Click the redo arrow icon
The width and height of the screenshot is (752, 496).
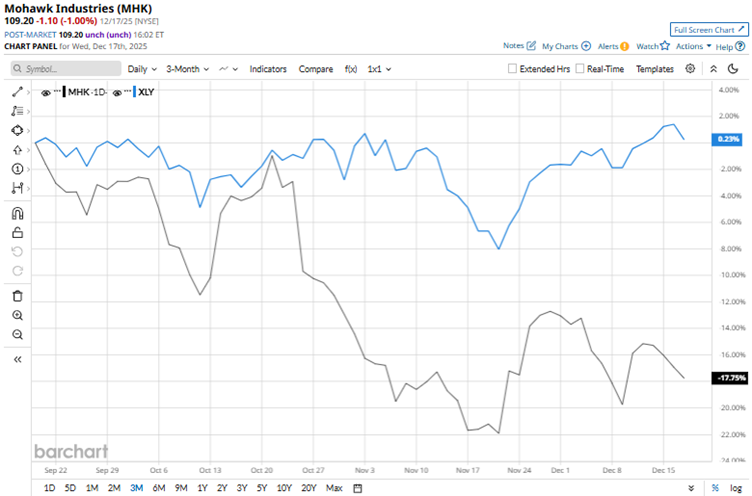[x=17, y=271]
